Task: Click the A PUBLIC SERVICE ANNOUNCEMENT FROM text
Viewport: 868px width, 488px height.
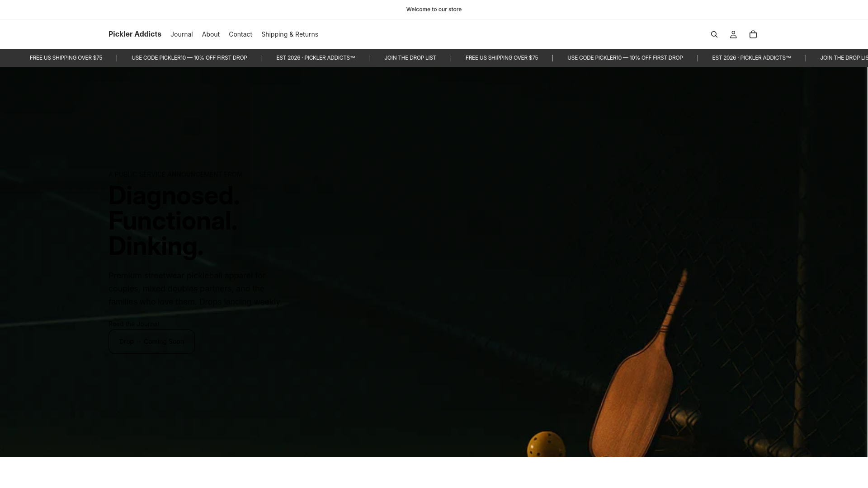Action: [175, 174]
